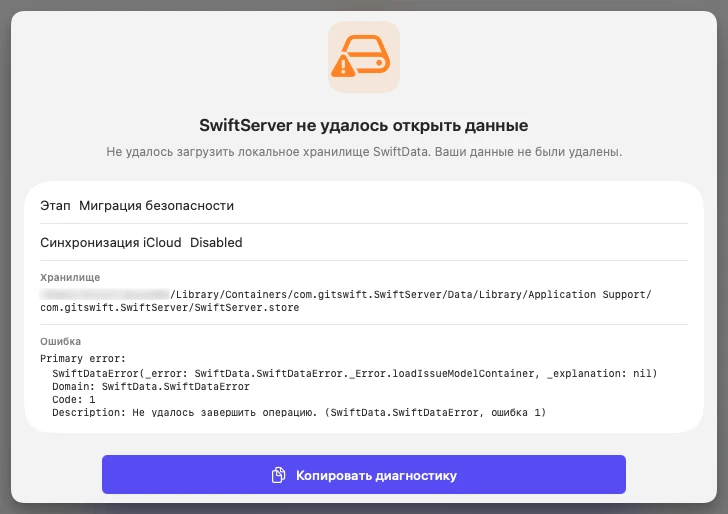Select the Disabled status value
The width and height of the screenshot is (728, 514).
pos(216,243)
